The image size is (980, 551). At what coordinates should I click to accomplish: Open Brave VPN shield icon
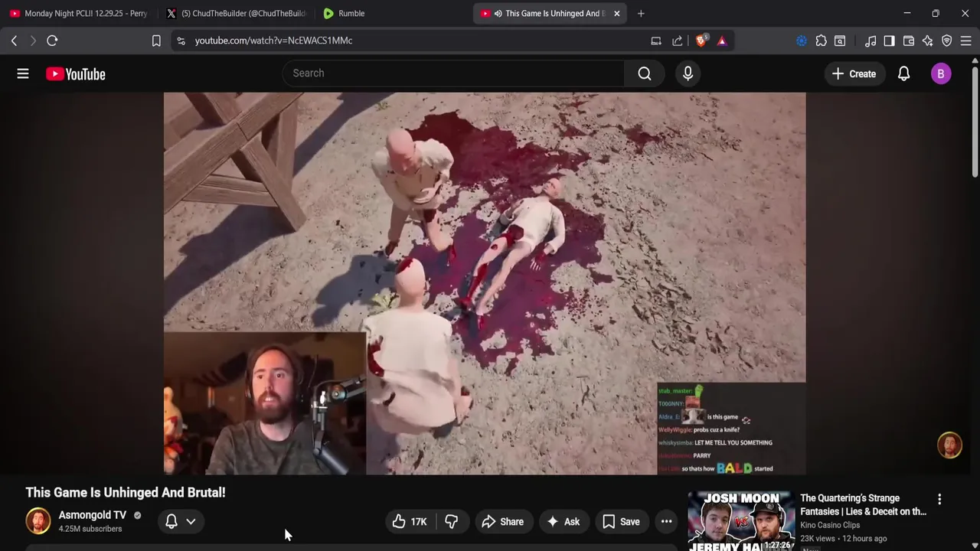click(x=947, y=41)
